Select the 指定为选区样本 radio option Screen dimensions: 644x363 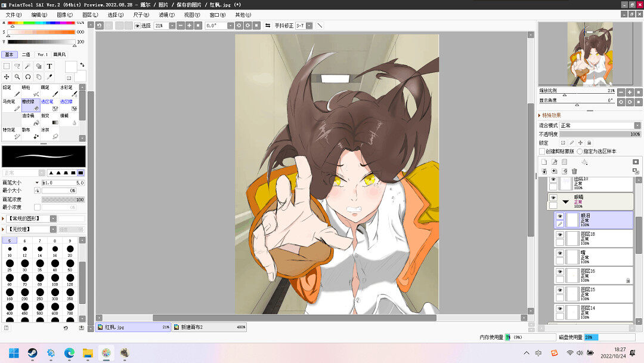580,152
